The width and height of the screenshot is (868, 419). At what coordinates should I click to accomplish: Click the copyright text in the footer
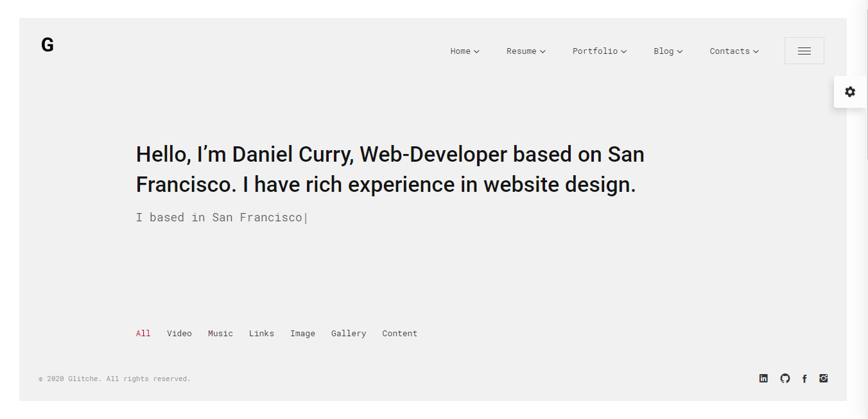(x=114, y=378)
